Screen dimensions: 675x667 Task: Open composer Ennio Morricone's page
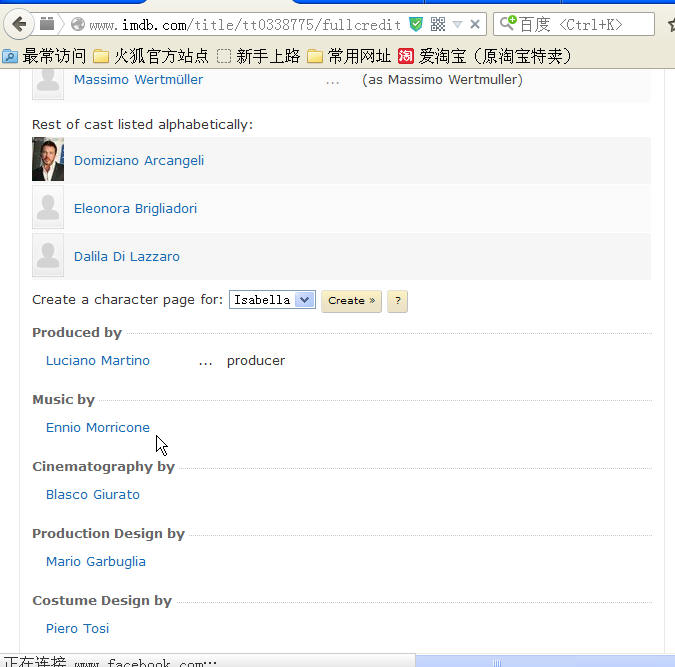(98, 428)
